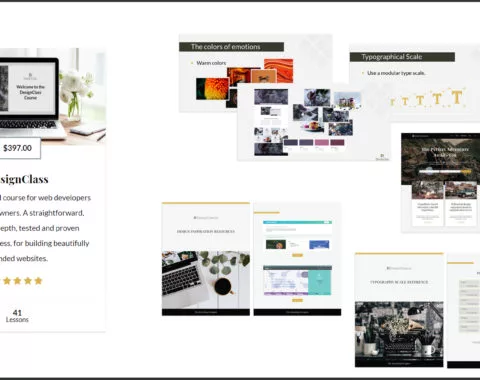480x380 pixels.
Task: Click the laptop and coffee cup photo
Action: (206, 280)
